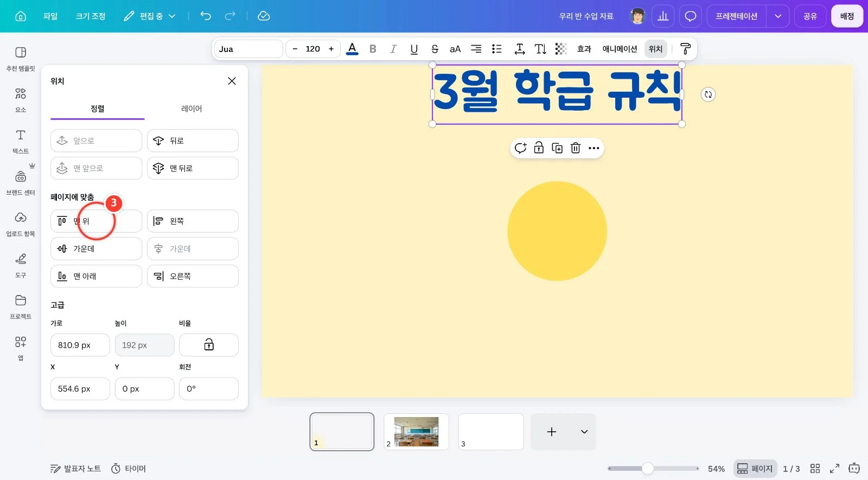Toggle italic formatting
Screen dimensions: 868x480
(x=393, y=49)
